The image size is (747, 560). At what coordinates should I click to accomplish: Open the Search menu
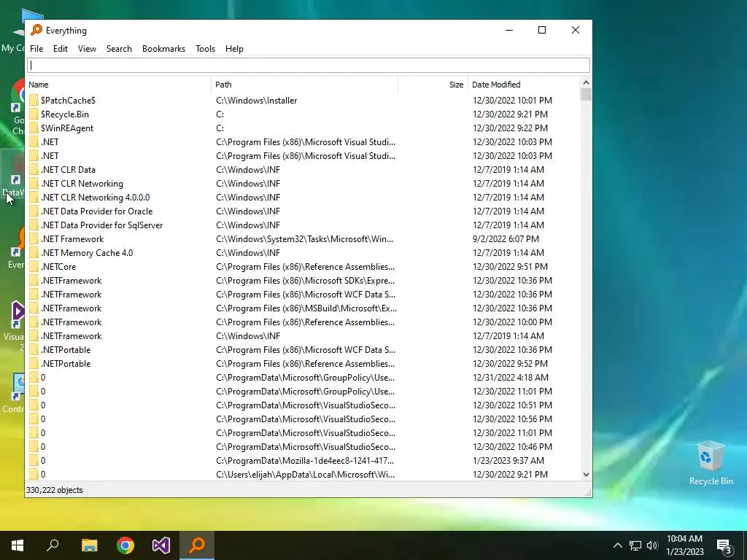click(119, 49)
